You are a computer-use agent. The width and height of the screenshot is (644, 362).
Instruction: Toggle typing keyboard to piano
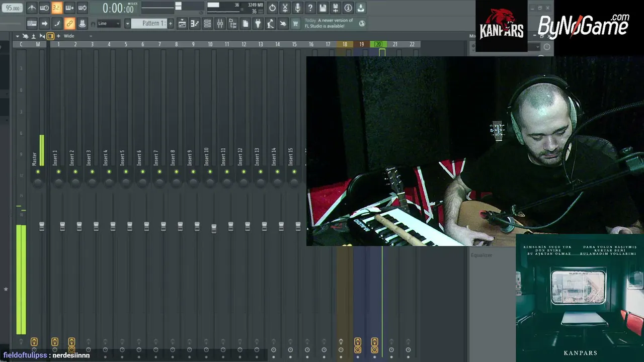pos(32,24)
